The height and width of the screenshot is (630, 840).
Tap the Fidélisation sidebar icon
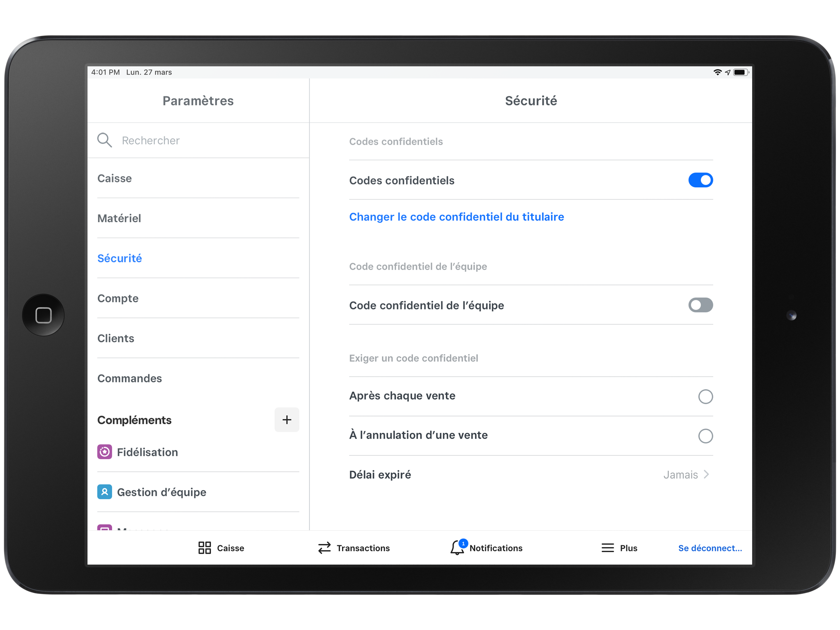(105, 451)
